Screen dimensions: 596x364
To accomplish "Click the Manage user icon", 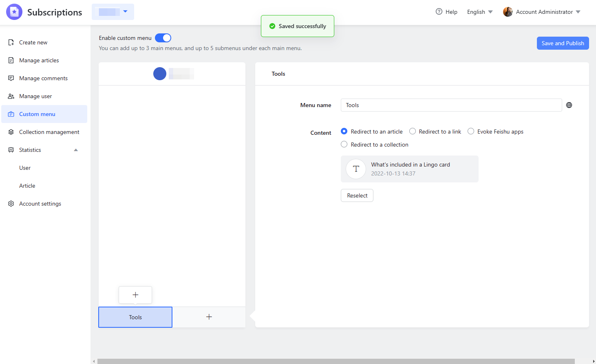I will coord(11,96).
